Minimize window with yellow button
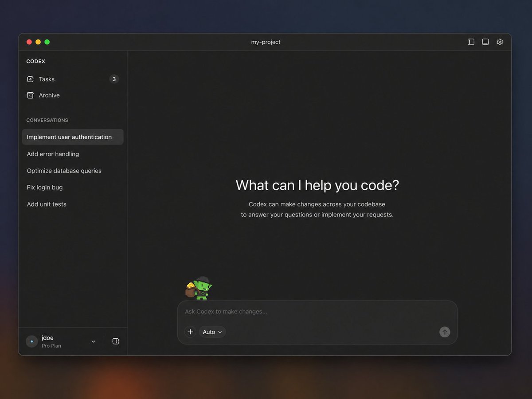 tap(38, 42)
